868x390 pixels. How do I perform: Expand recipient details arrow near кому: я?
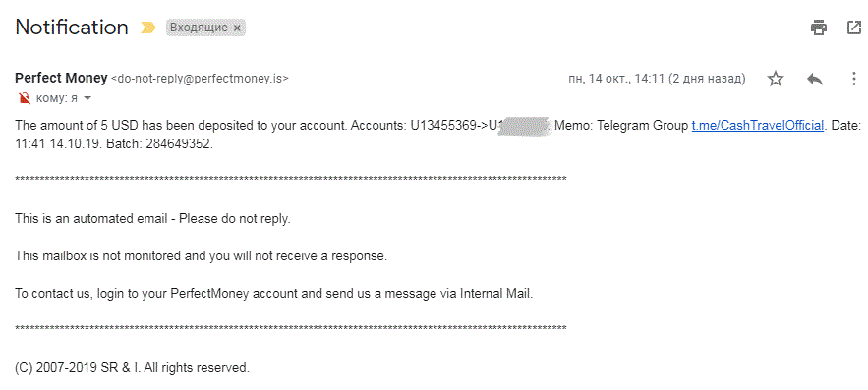[x=87, y=98]
